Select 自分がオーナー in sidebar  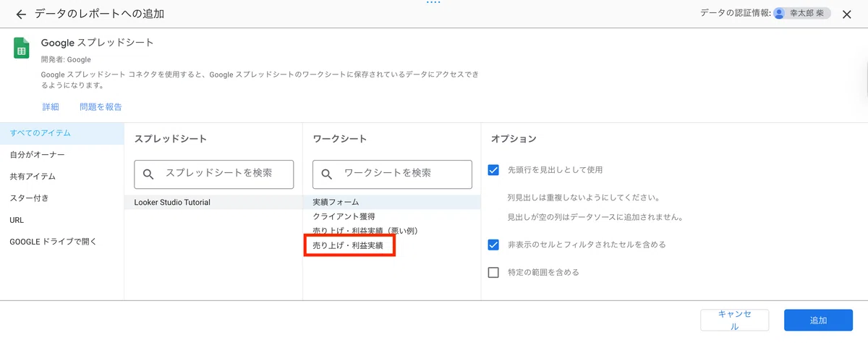coord(62,155)
